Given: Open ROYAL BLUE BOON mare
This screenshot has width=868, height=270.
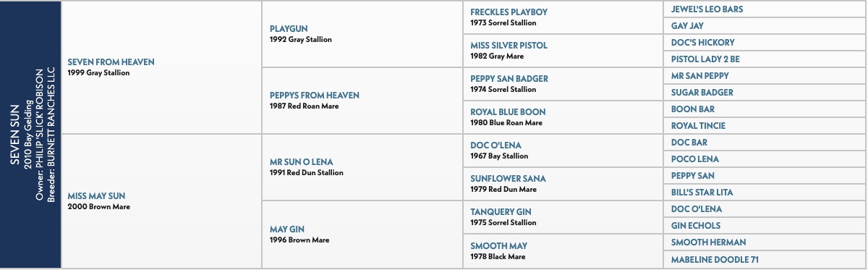Looking at the screenshot, I should coord(508,112).
